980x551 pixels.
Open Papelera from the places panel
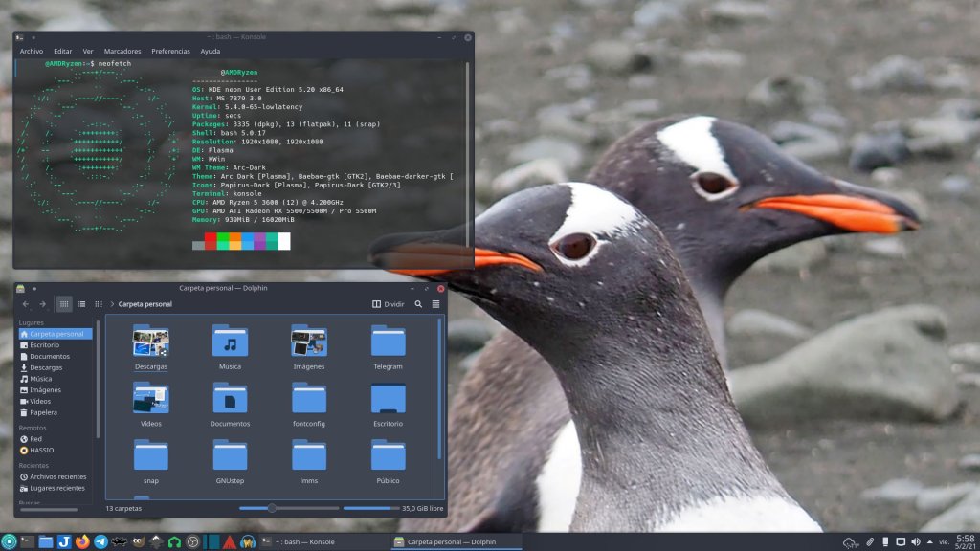coord(43,412)
